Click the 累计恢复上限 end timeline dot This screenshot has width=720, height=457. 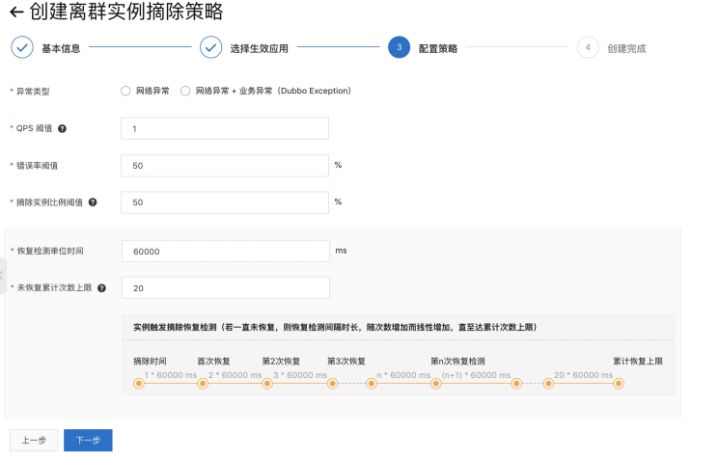tap(619, 384)
